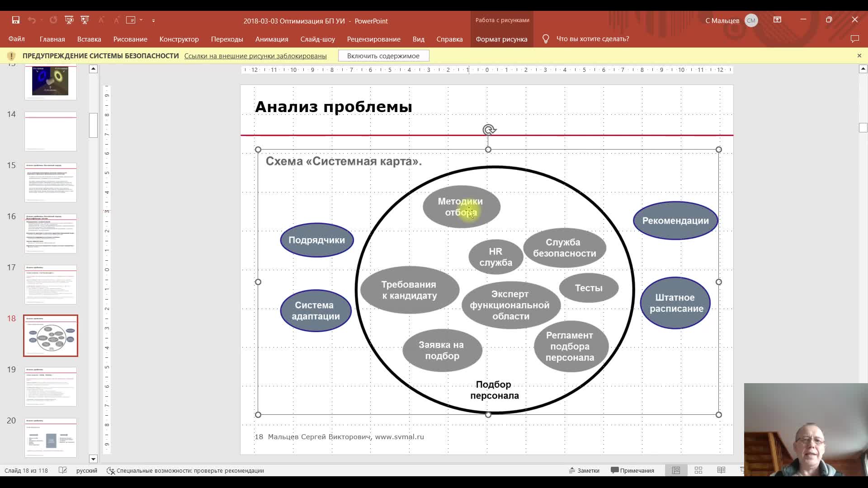868x488 pixels.
Task: Save the presentation via quick access toolbar
Action: [x=16, y=20]
